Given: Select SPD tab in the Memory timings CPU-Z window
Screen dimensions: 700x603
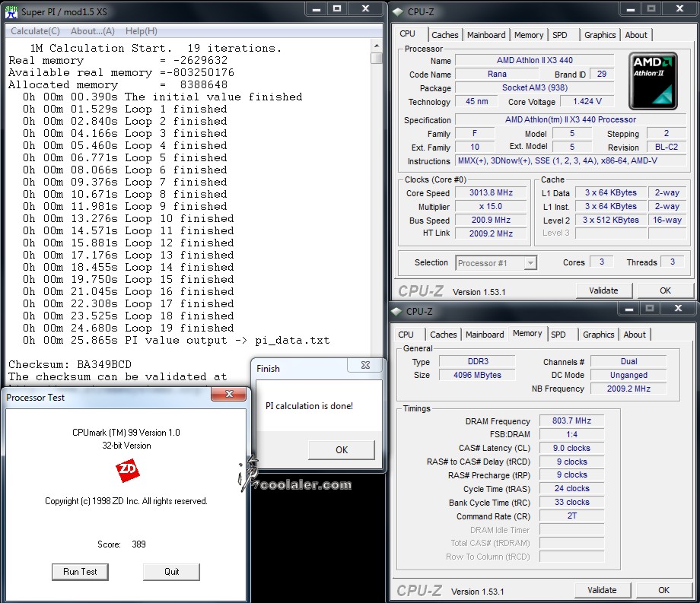Looking at the screenshot, I should [558, 335].
